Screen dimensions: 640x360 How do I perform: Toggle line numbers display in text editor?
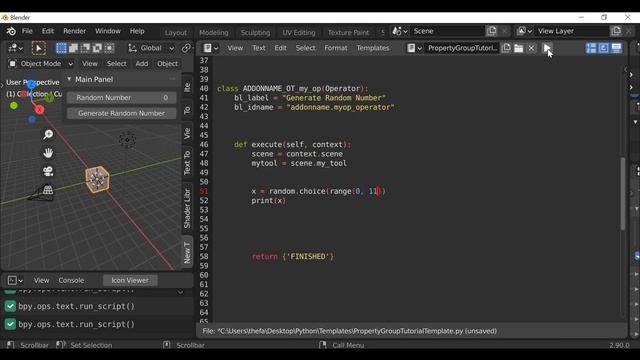[x=591, y=48]
